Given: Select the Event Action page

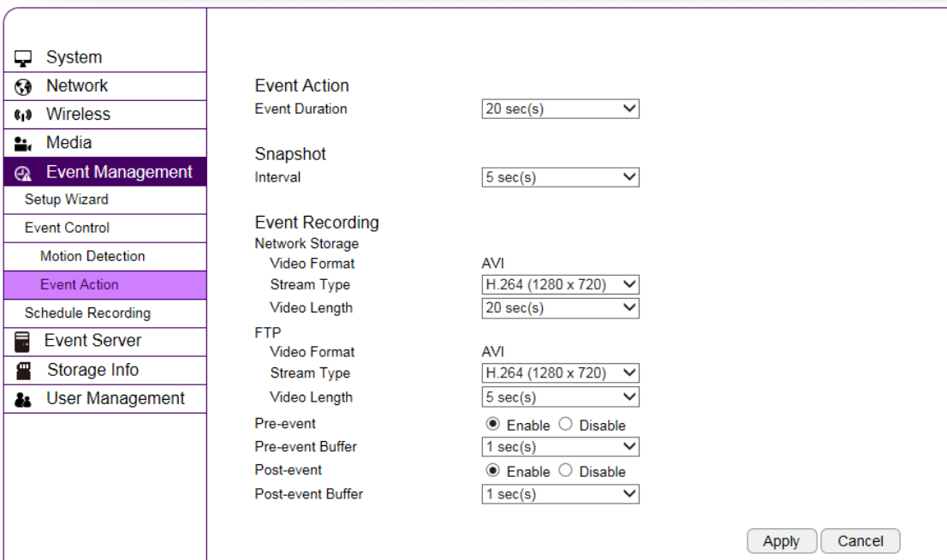Looking at the screenshot, I should (x=105, y=285).
